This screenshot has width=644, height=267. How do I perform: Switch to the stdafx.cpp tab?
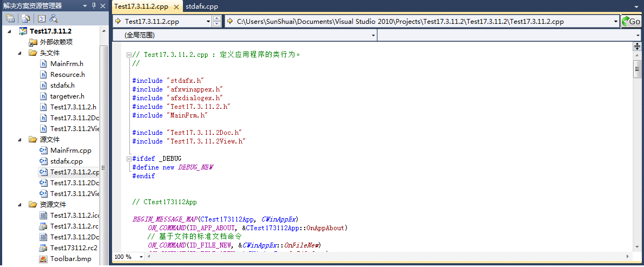[x=202, y=6]
